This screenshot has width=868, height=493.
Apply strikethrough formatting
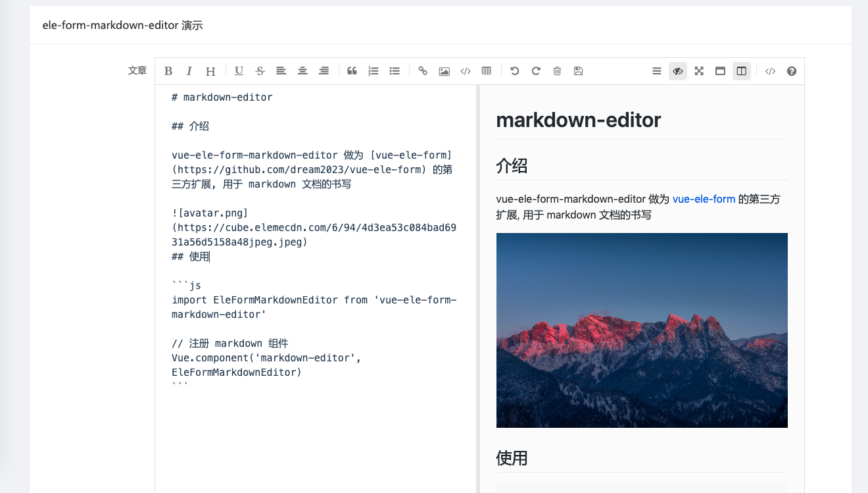(260, 71)
